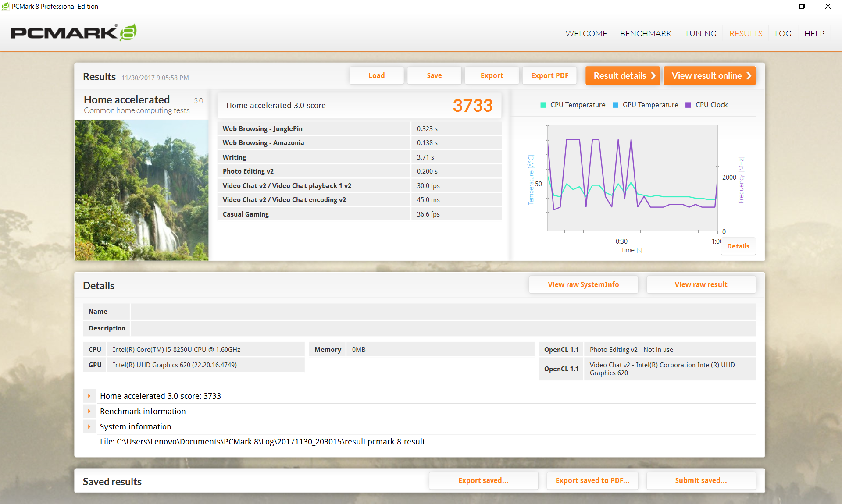Open the WELCOME tab
The width and height of the screenshot is (842, 504).
coord(586,34)
